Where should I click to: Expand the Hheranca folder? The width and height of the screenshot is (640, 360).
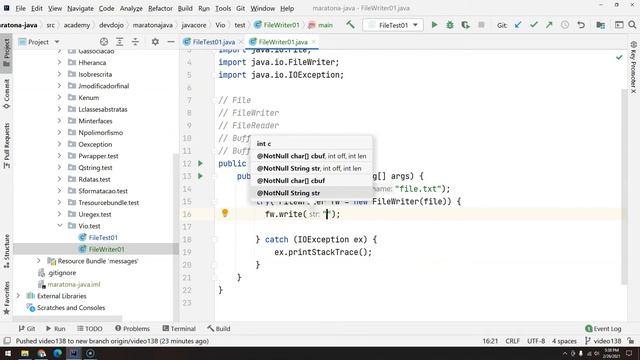coord(60,62)
